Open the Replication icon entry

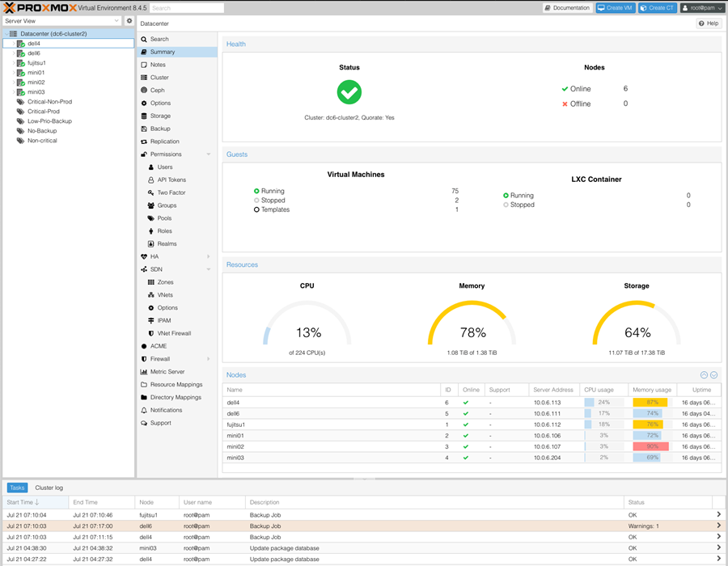pos(144,141)
